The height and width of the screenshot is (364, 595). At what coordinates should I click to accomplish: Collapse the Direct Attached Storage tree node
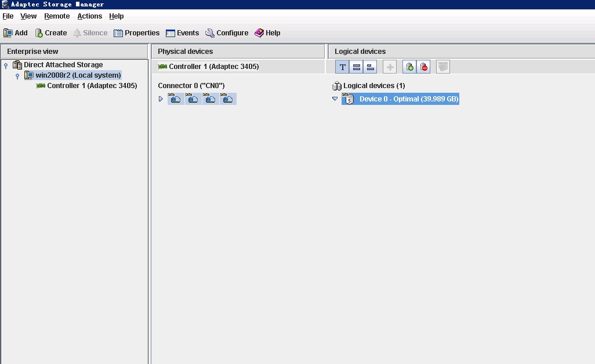(6, 65)
